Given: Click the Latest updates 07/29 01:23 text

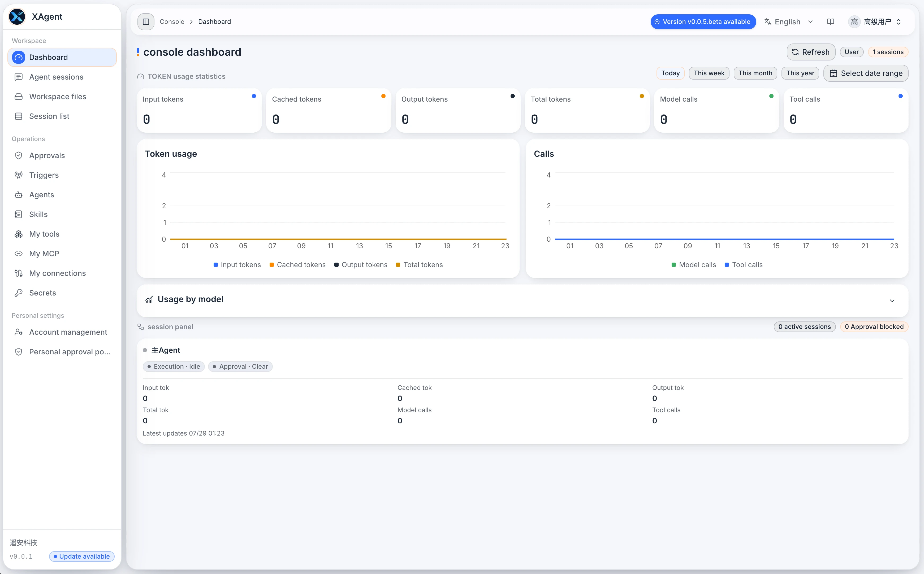Looking at the screenshot, I should [183, 433].
